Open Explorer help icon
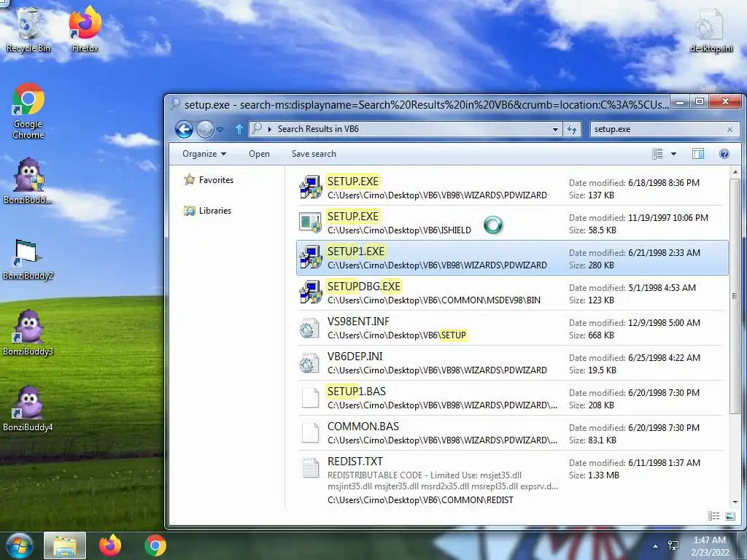This screenshot has width=747, height=560. [x=724, y=154]
